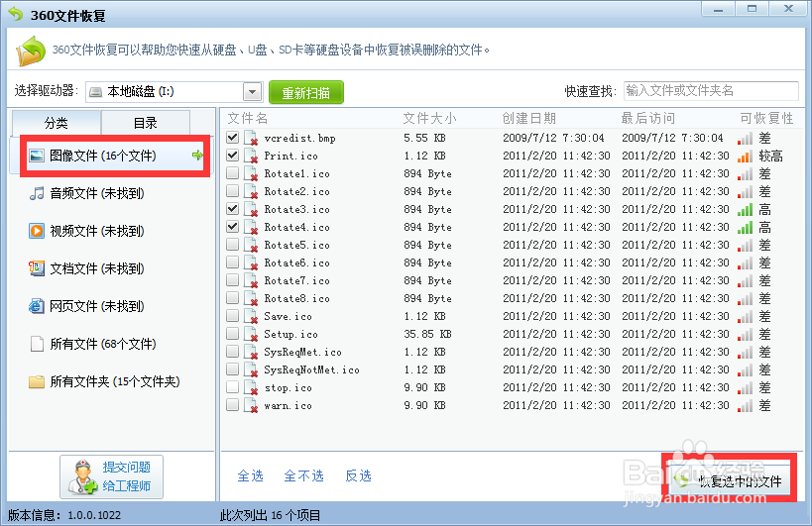Click recoverability signal bars for Rotate3.ico
The height and width of the screenshot is (526, 812).
746,209
